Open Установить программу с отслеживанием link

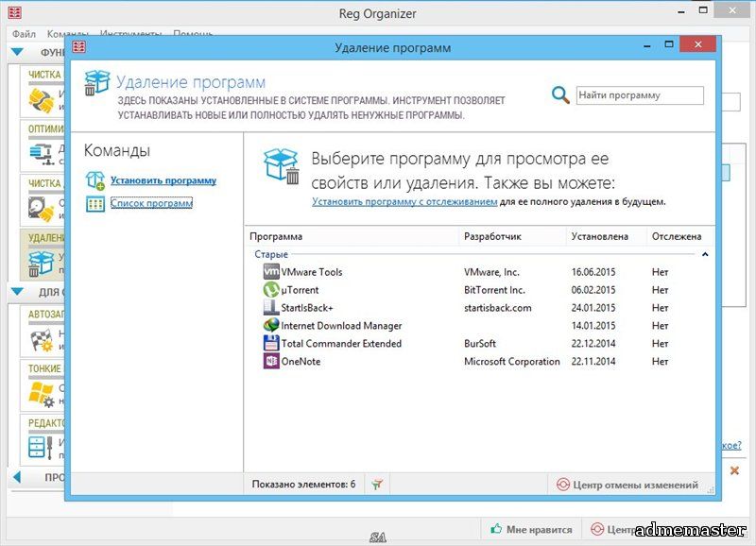point(404,201)
